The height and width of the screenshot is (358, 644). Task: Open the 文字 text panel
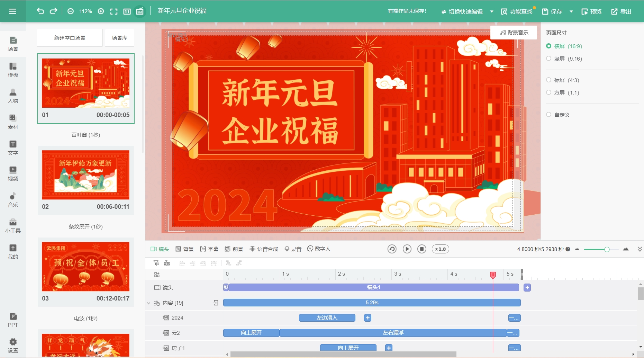(x=13, y=148)
